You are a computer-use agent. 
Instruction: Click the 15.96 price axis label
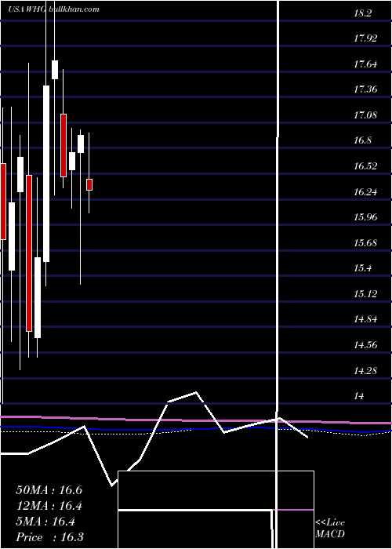point(365,217)
